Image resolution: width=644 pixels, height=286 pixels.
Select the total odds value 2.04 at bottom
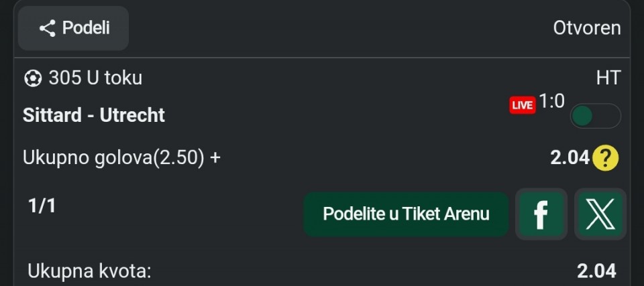pyautogui.click(x=596, y=271)
